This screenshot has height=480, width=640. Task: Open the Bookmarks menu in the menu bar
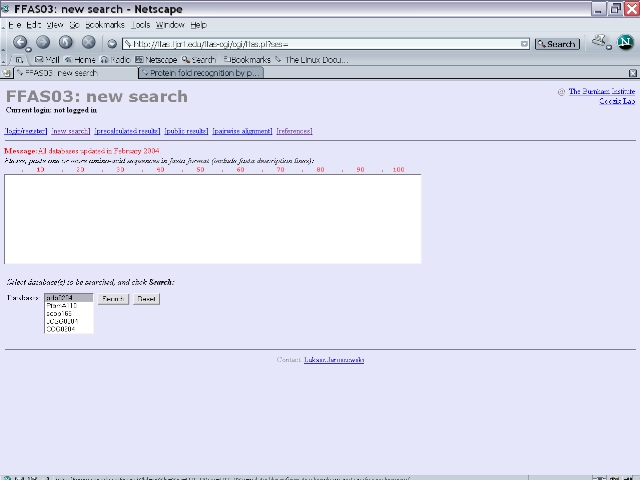click(x=105, y=24)
